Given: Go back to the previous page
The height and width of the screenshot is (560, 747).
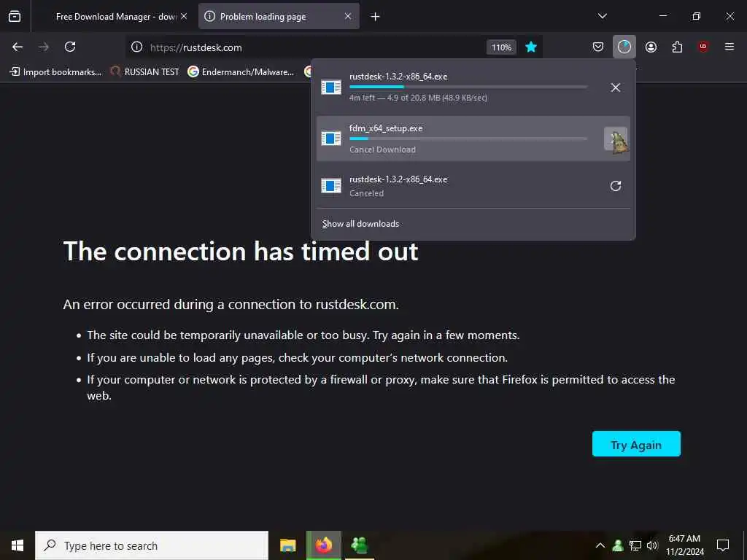Looking at the screenshot, I should pyautogui.click(x=18, y=47).
